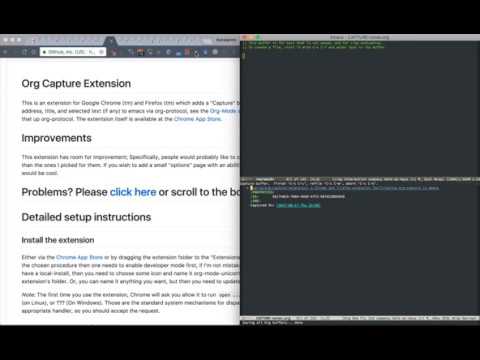Click the bottom Emacs mode line
The height and width of the screenshot is (360, 480).
(360, 318)
